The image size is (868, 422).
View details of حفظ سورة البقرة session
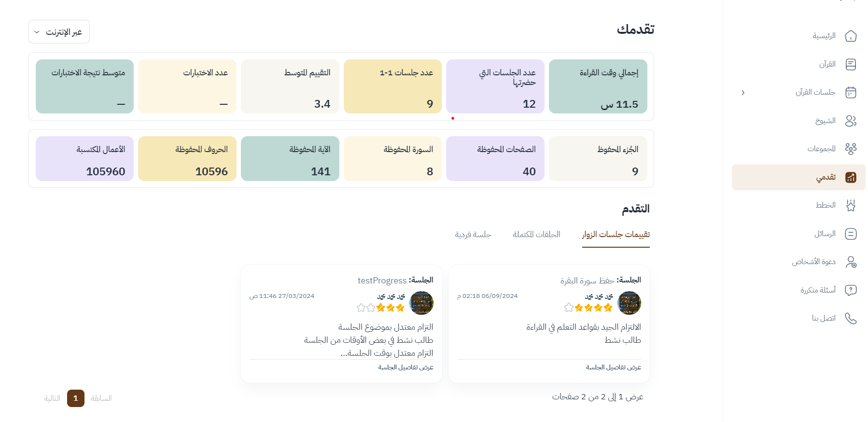coord(613,367)
